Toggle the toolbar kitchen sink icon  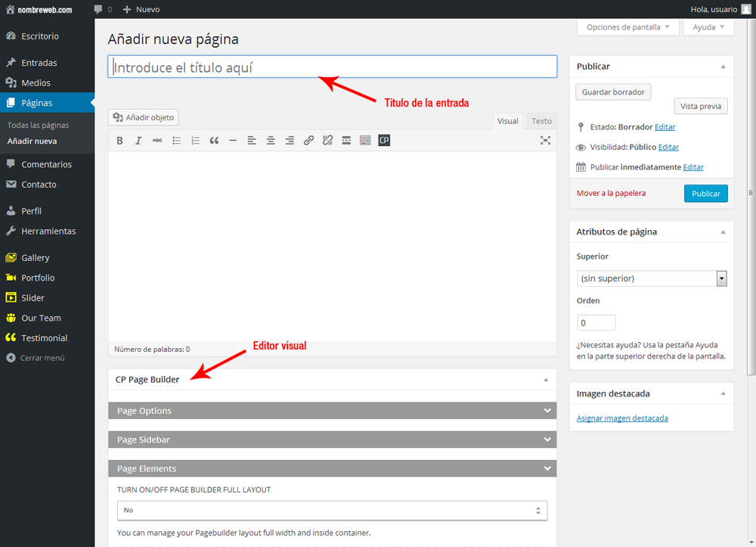click(365, 141)
